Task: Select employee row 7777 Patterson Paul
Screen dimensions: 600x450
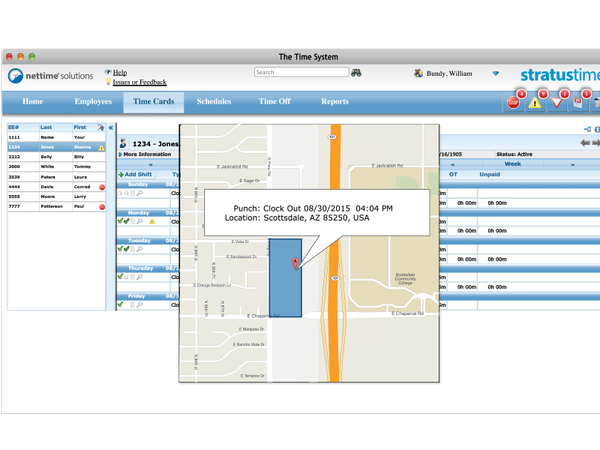Action: click(56, 207)
